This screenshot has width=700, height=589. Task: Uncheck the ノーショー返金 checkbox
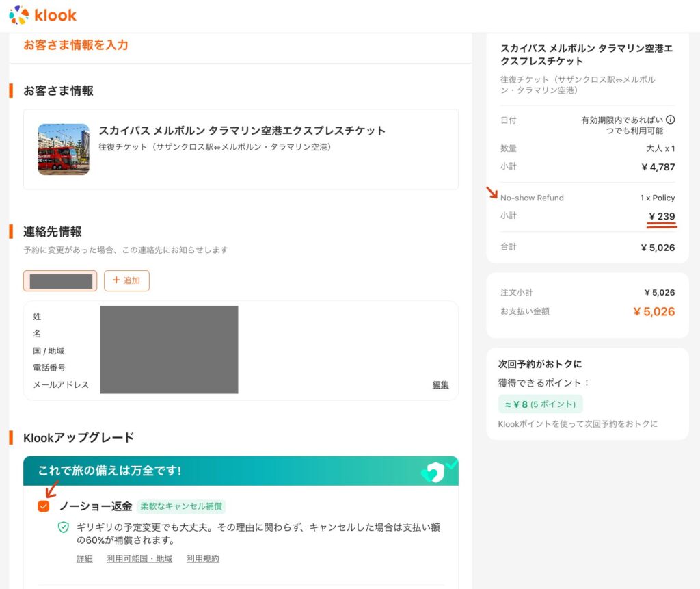tap(44, 506)
